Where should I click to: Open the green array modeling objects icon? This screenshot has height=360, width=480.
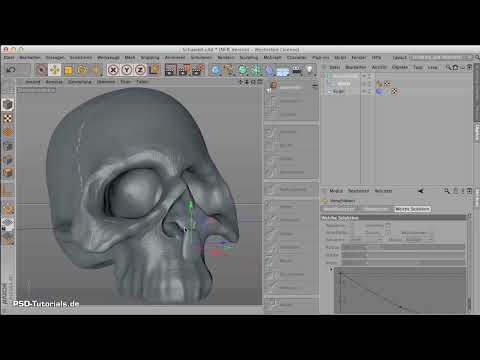pyautogui.click(x=256, y=70)
